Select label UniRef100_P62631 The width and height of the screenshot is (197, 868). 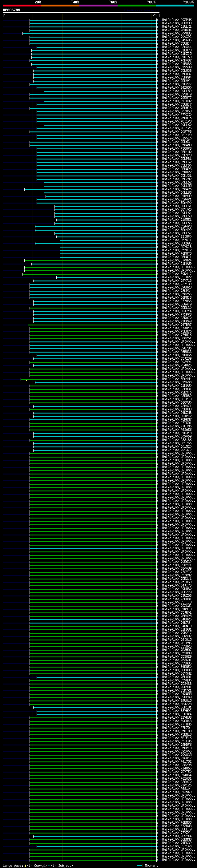[176, 778]
